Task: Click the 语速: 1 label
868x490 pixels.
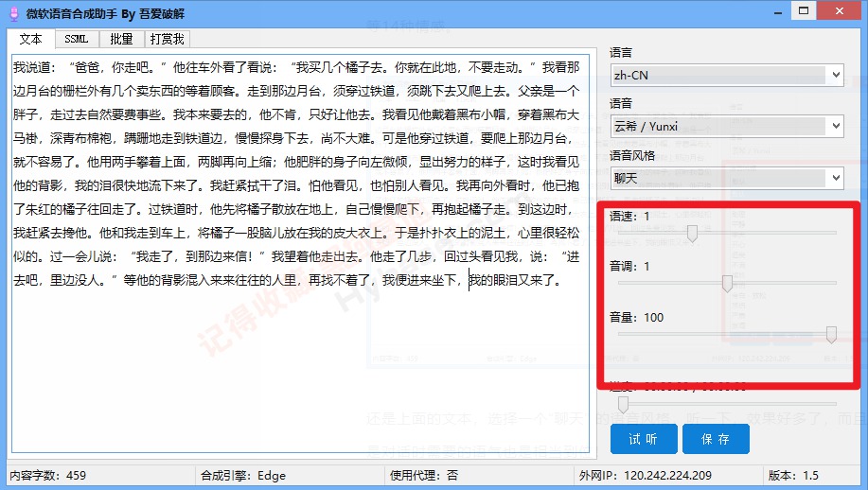Action: pos(630,217)
